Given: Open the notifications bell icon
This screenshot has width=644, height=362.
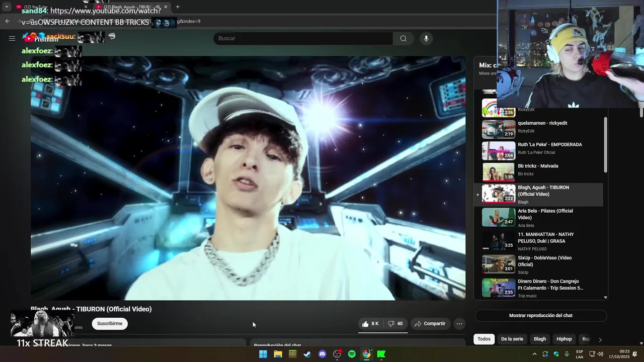Looking at the screenshot, I should click(x=635, y=354).
